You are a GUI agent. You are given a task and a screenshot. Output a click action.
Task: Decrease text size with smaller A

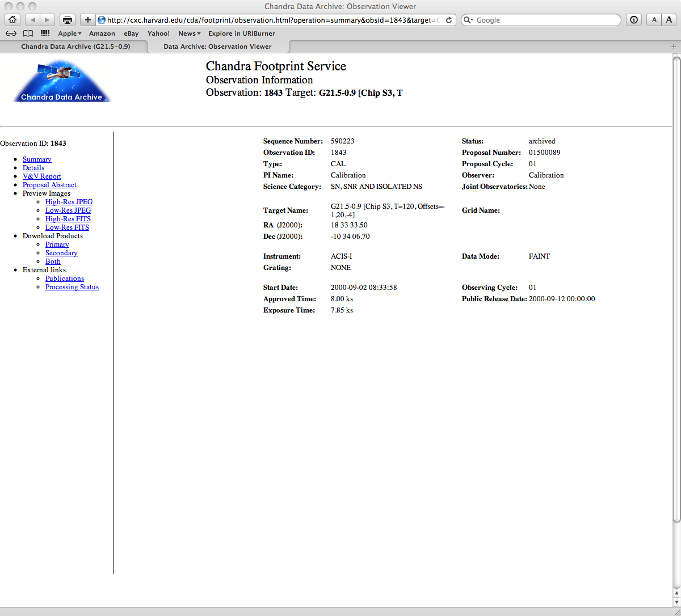click(654, 20)
